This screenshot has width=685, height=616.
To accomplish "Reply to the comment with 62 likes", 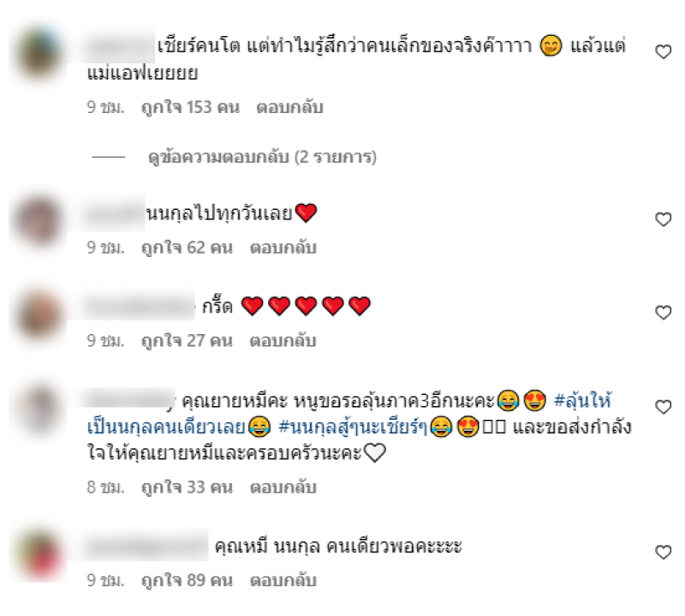I will [283, 248].
